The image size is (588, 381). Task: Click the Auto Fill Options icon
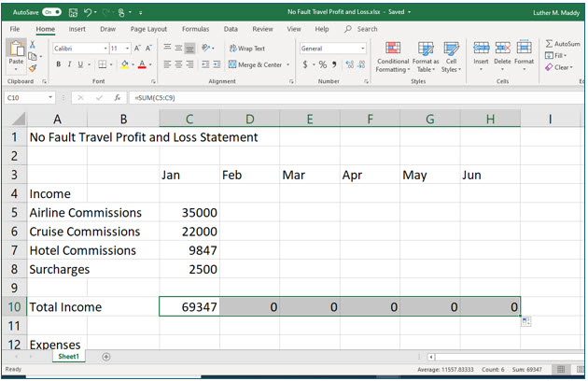click(x=525, y=321)
